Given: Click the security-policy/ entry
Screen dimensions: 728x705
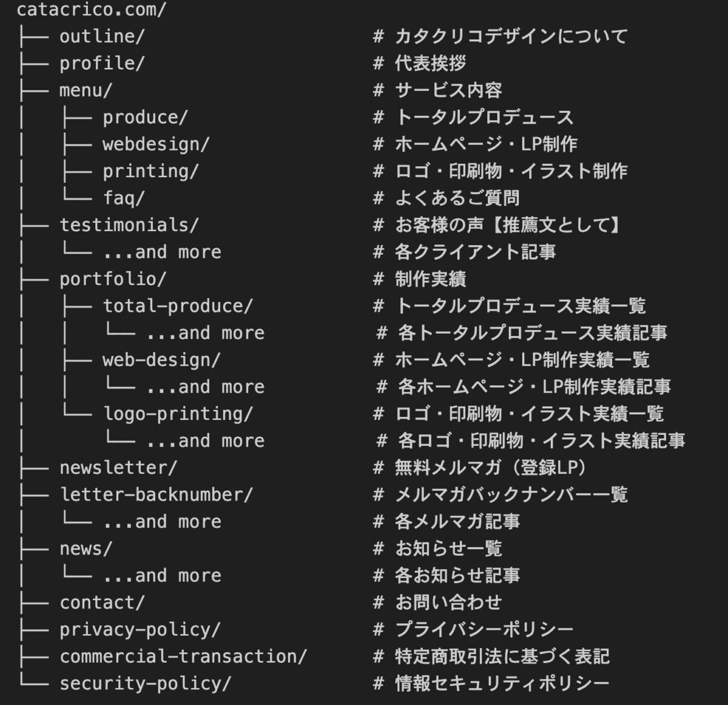Looking at the screenshot, I should point(145,684).
